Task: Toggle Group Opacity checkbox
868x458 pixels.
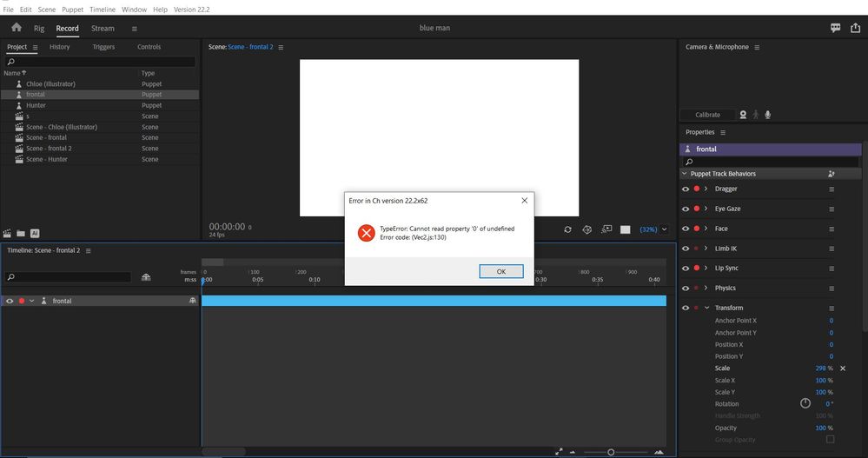Action: [x=830, y=440]
